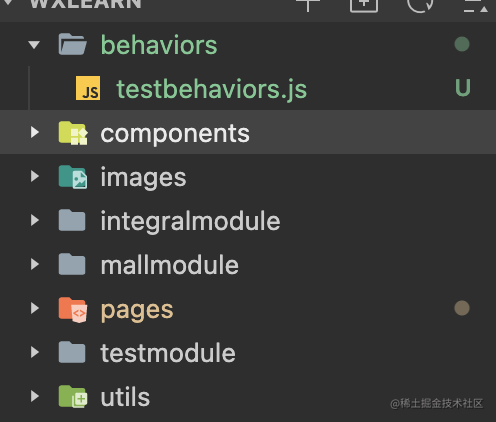Click the mallmodule folder icon
The image size is (496, 422).
(x=72, y=264)
